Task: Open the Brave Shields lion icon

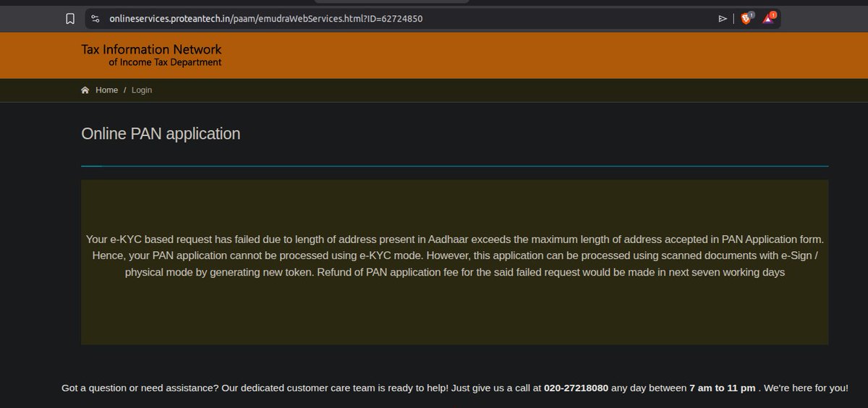Action: pos(746,18)
